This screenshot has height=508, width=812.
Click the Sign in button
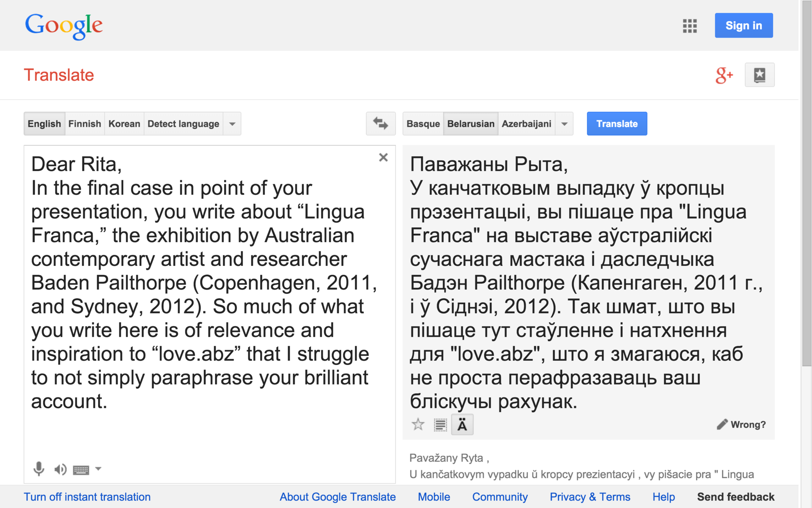[743, 25]
